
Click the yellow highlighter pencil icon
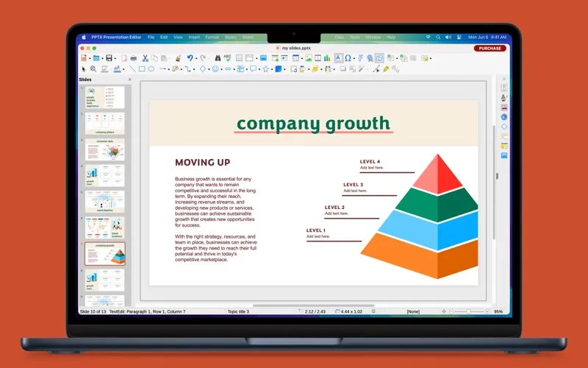pyautogui.click(x=386, y=69)
